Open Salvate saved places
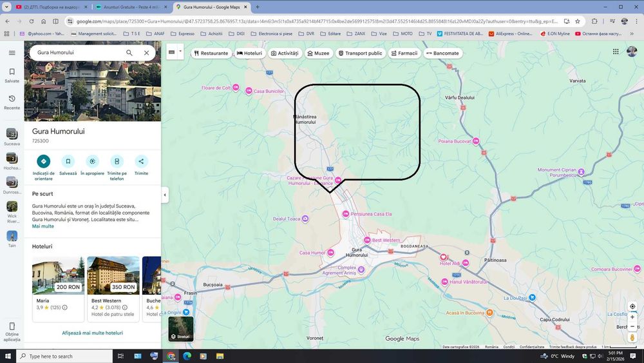 [12, 75]
